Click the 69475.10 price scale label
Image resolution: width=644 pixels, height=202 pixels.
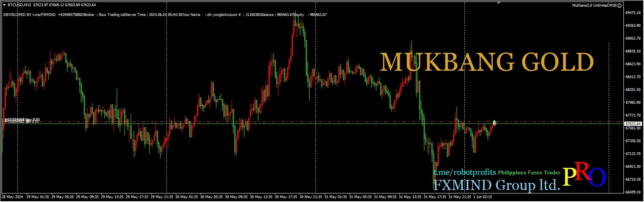pos(633,13)
